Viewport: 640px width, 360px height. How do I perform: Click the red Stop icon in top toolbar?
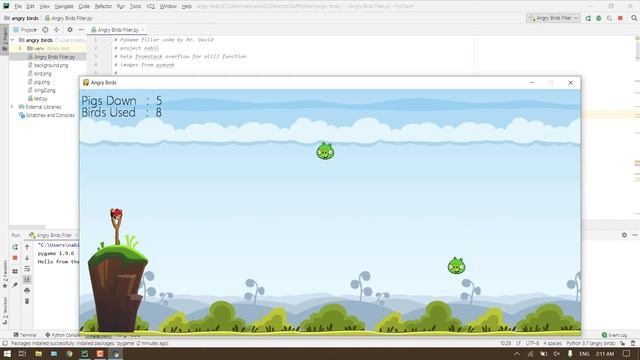pyautogui.click(x=620, y=18)
